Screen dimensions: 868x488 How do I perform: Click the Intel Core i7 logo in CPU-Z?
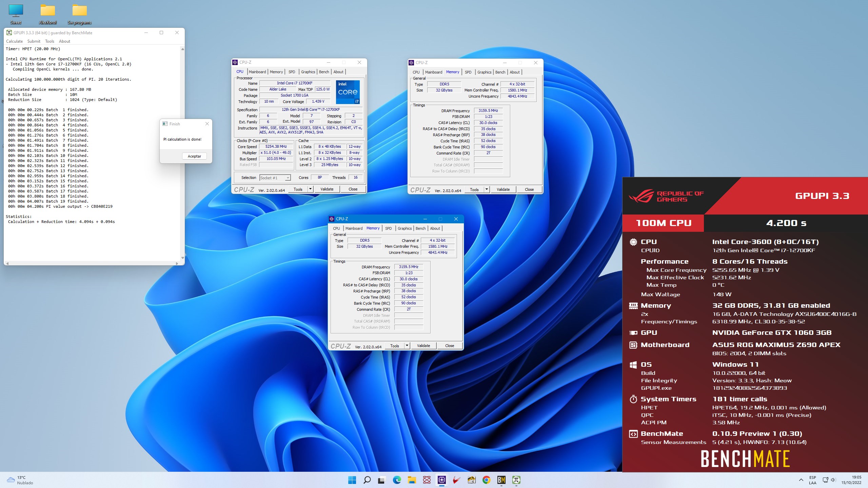pyautogui.click(x=348, y=92)
